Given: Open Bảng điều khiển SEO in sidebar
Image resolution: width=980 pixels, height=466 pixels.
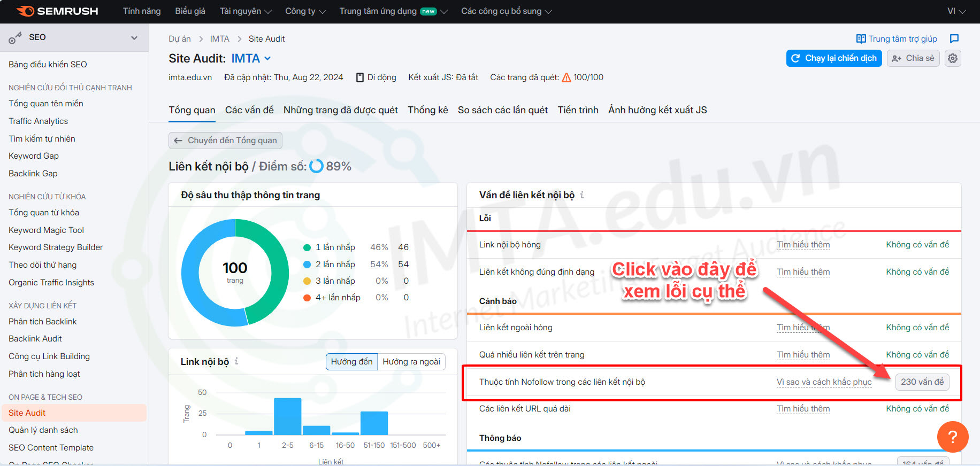Looking at the screenshot, I should click(x=48, y=65).
